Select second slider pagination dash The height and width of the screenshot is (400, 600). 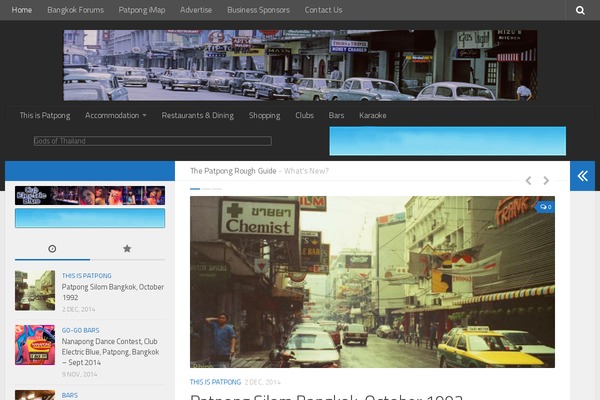point(206,189)
